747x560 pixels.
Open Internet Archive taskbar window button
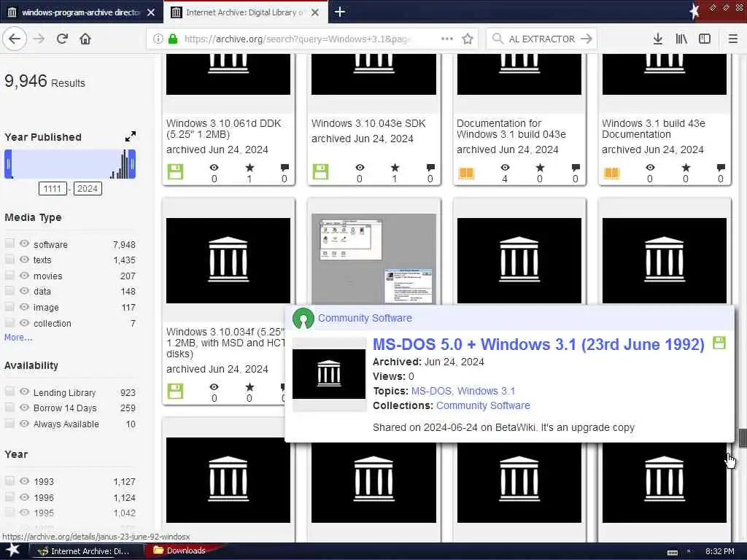coord(86,551)
